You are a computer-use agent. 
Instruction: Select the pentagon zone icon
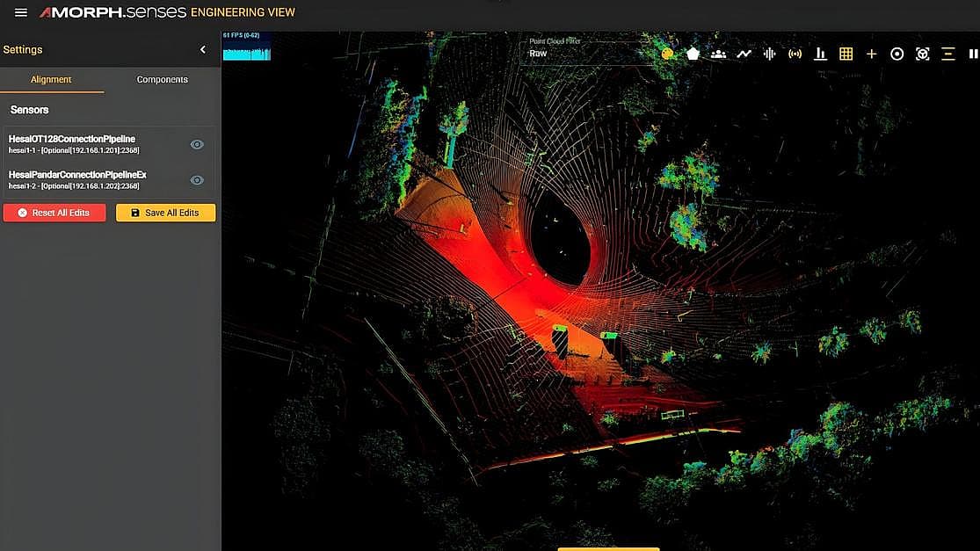click(693, 54)
